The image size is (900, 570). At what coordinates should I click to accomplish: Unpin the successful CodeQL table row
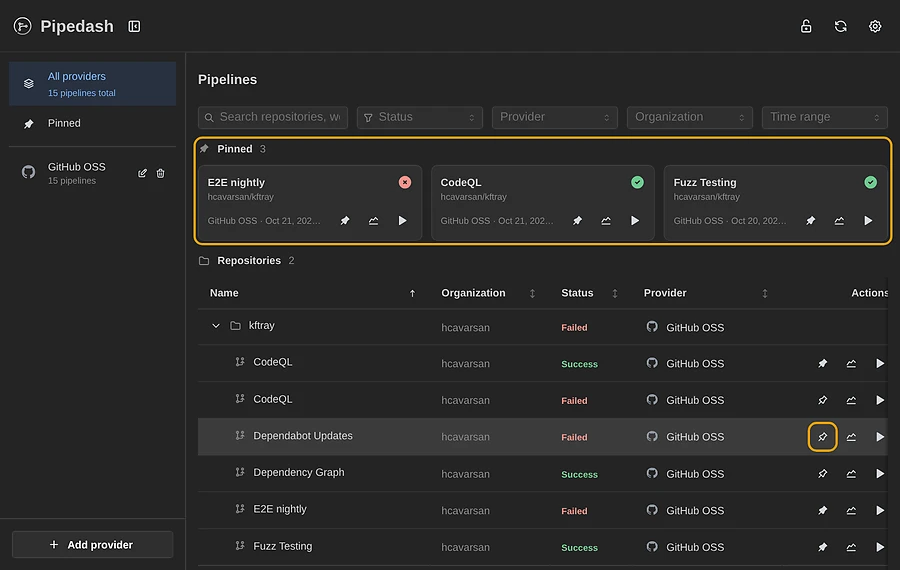tap(823, 363)
